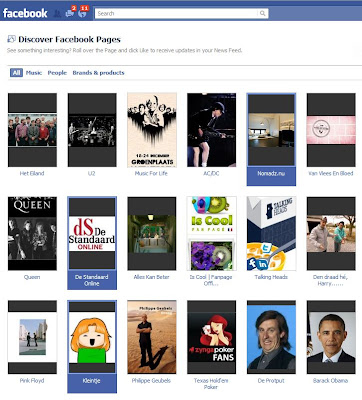Viewport: 362px width, 400px height.
Task: Click the AC/DC page name link
Action: tap(211, 173)
